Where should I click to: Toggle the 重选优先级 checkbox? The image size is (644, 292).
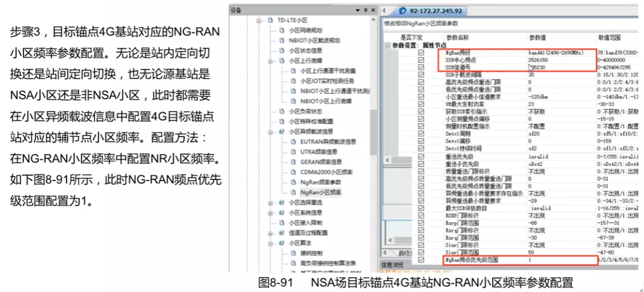(420, 156)
